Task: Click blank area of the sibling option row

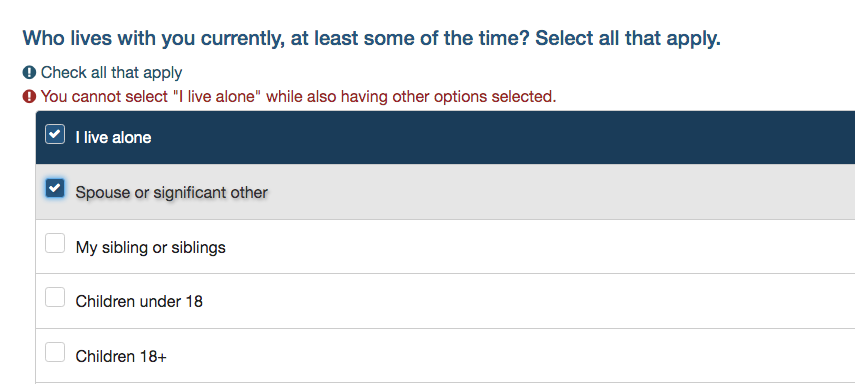Action: pos(545,247)
